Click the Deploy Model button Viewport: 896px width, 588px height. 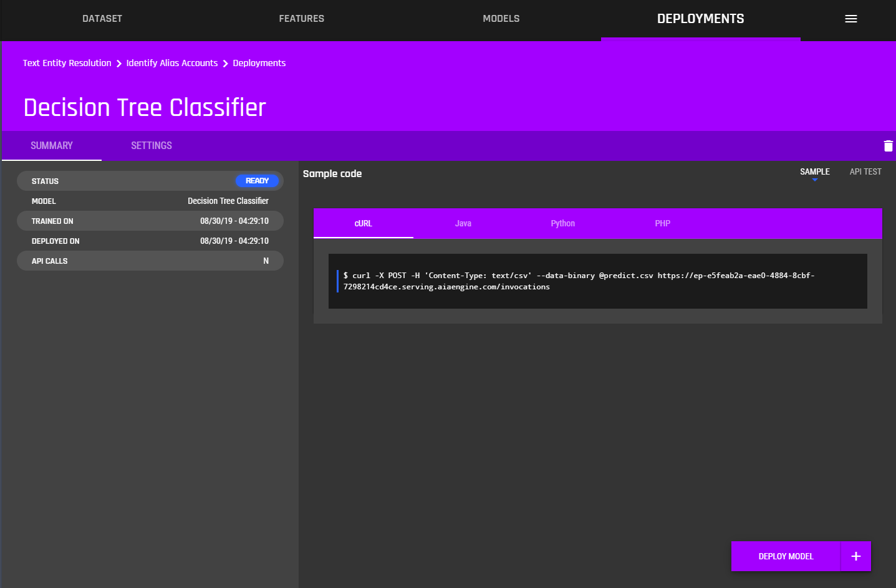(x=786, y=556)
